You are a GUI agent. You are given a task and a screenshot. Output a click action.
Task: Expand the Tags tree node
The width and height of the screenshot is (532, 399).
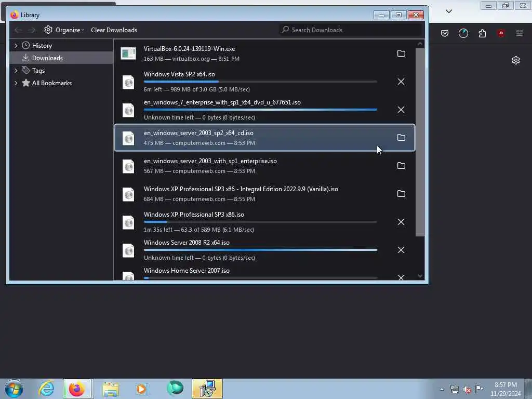(16, 71)
